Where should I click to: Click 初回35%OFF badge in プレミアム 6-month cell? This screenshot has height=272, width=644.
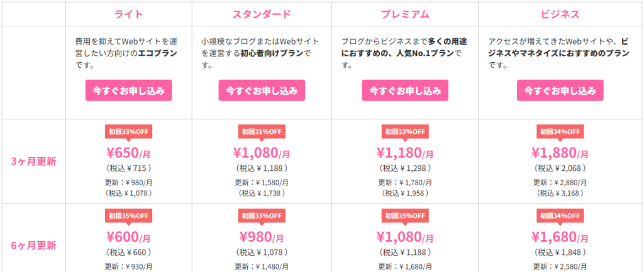(x=405, y=215)
